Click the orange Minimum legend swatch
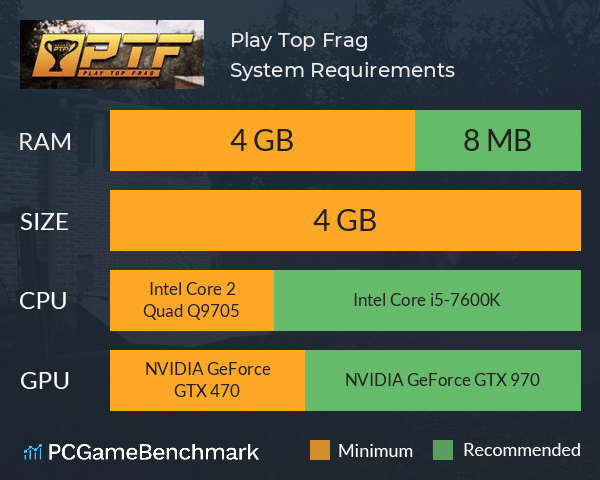 click(320, 450)
